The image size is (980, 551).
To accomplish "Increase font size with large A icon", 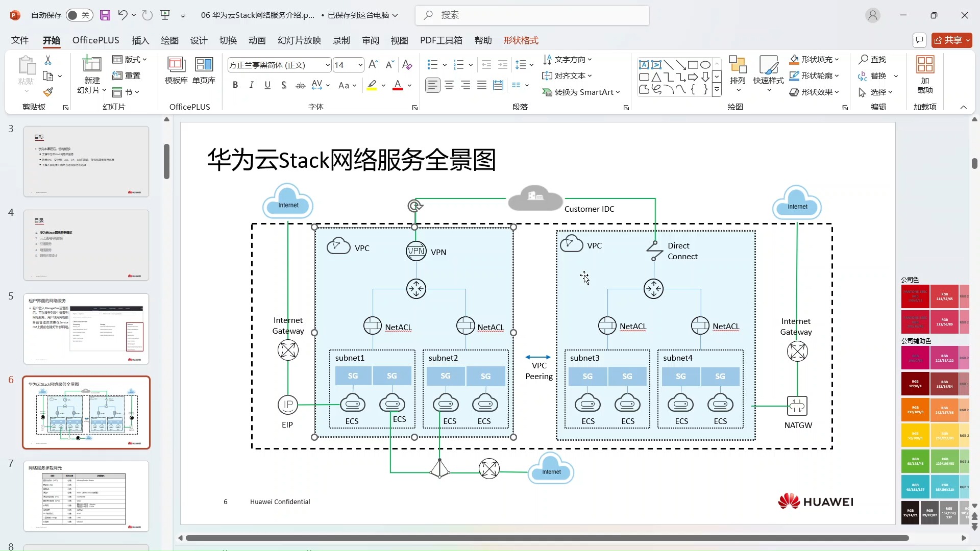I will pos(373,65).
